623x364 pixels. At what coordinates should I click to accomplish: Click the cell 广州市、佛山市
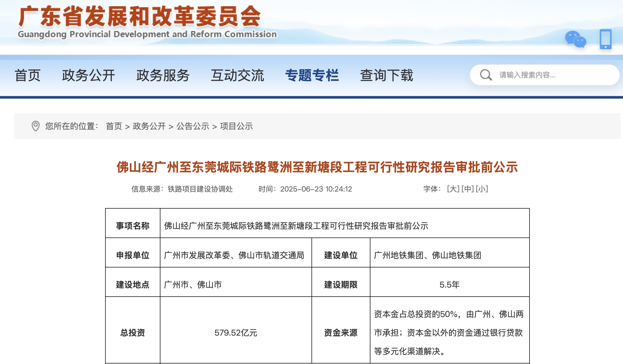(236, 282)
